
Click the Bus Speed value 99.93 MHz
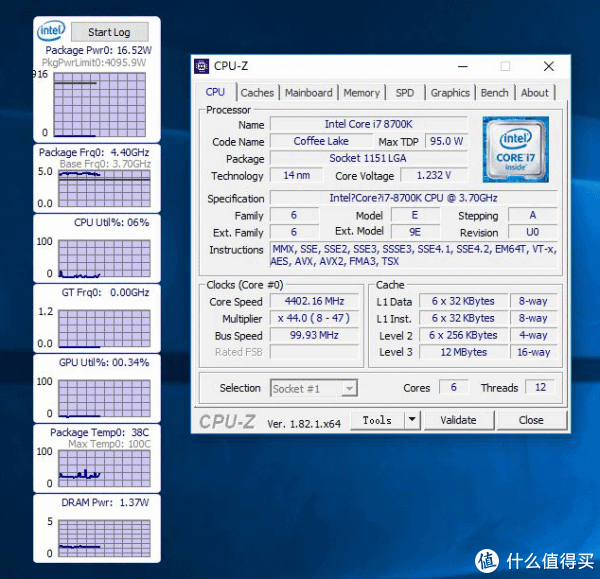pos(315,335)
